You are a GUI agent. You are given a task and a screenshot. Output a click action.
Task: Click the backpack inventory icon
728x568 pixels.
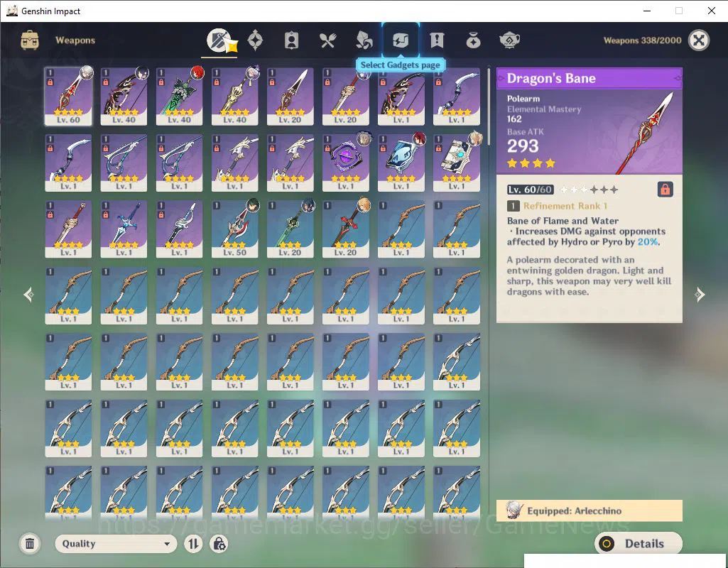point(30,40)
